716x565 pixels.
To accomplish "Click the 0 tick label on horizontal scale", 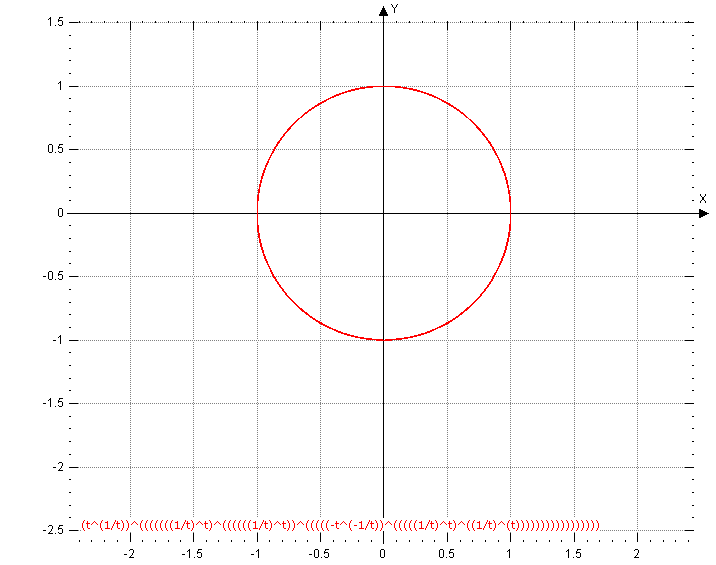I will [383, 552].
